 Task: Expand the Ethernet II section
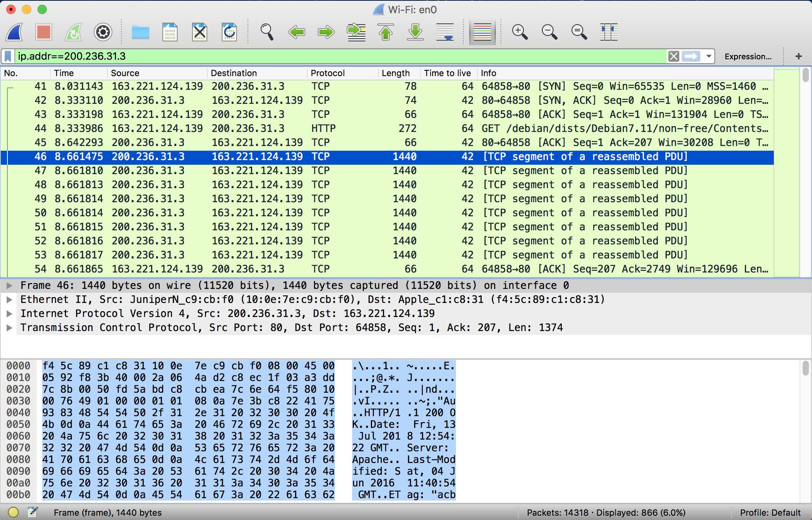9,300
